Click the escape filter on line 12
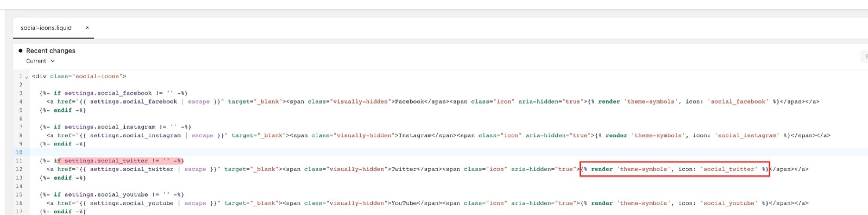Screen dimensions: 868x215 coord(195,169)
